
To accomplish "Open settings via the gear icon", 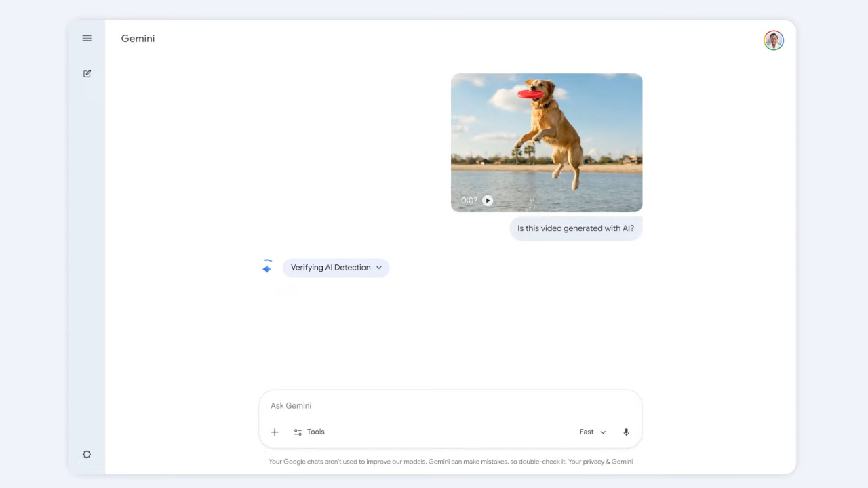I will point(87,455).
